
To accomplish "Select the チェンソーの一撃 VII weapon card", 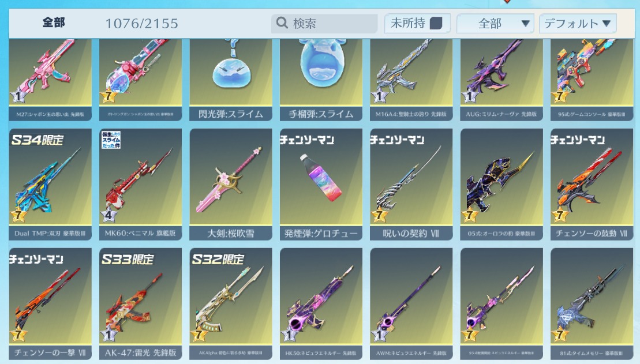I will (x=50, y=303).
